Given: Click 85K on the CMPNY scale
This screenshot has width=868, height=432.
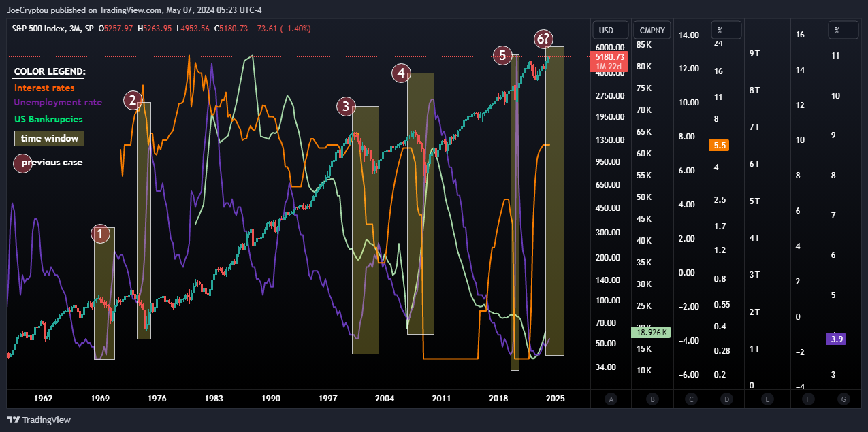Looking at the screenshot, I should (643, 45).
